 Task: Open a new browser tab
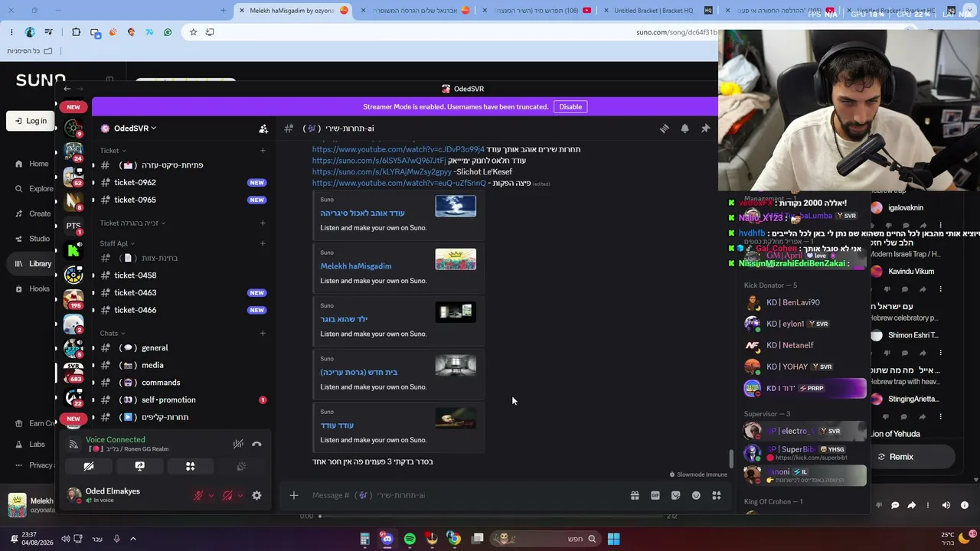coord(224,11)
